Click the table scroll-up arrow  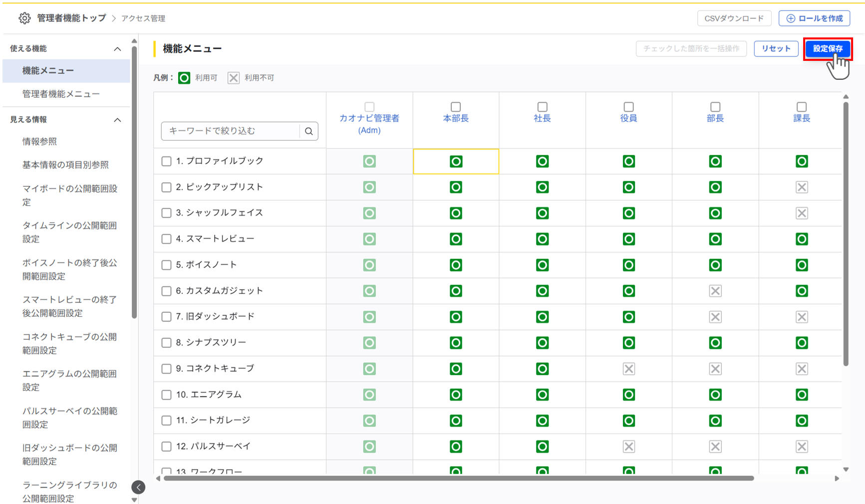pos(846,97)
